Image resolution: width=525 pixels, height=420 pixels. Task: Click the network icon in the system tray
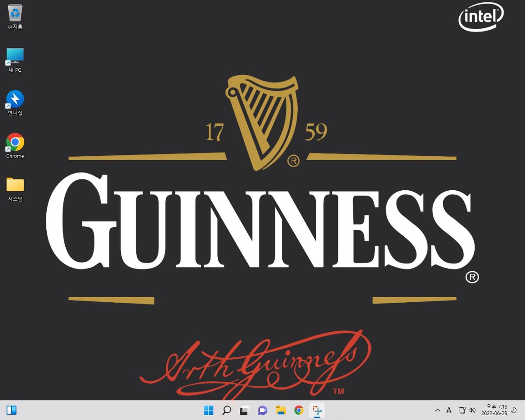coord(462,410)
